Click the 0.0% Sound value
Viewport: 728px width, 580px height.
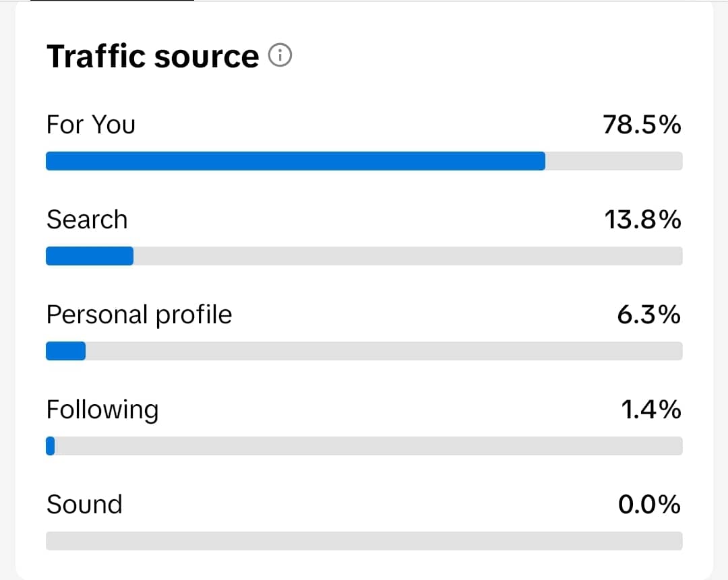coord(649,505)
